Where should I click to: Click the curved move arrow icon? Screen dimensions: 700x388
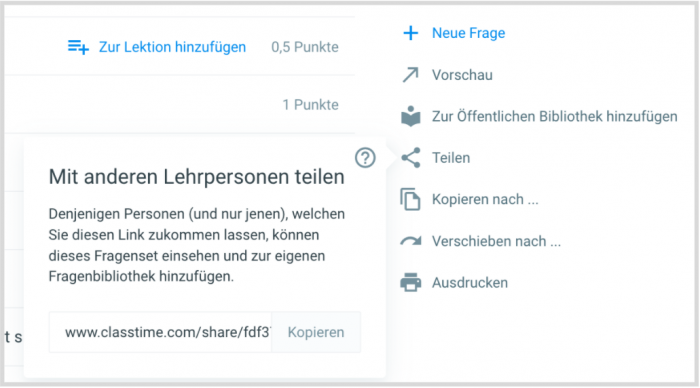coord(411,241)
